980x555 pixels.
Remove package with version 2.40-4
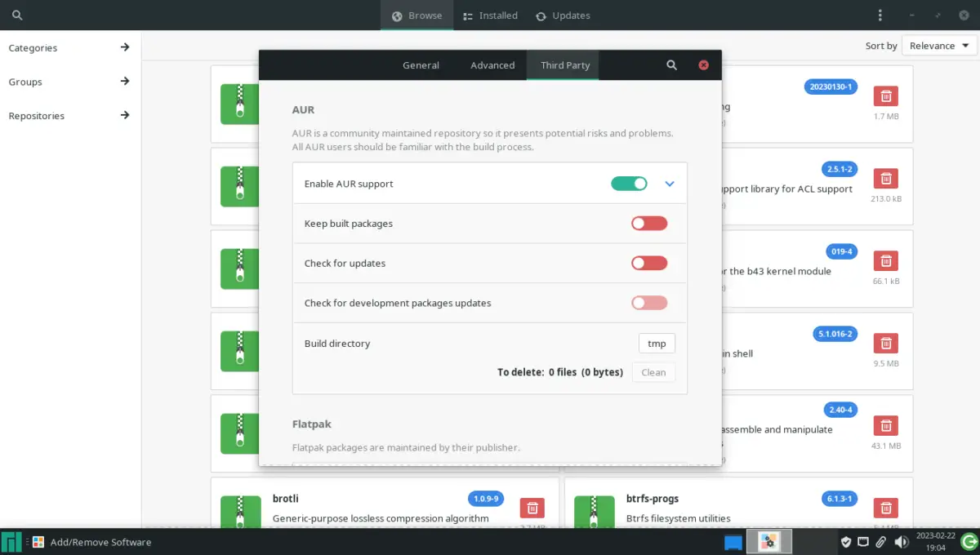click(x=886, y=426)
